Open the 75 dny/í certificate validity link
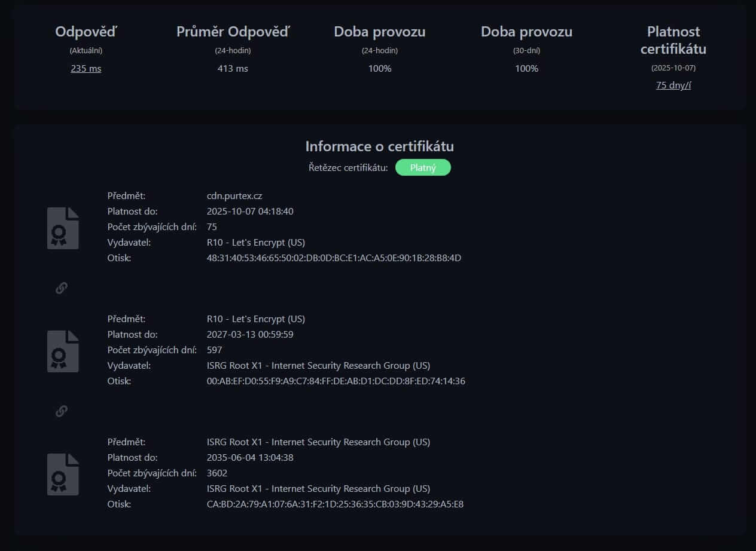This screenshot has width=756, height=551. click(673, 85)
